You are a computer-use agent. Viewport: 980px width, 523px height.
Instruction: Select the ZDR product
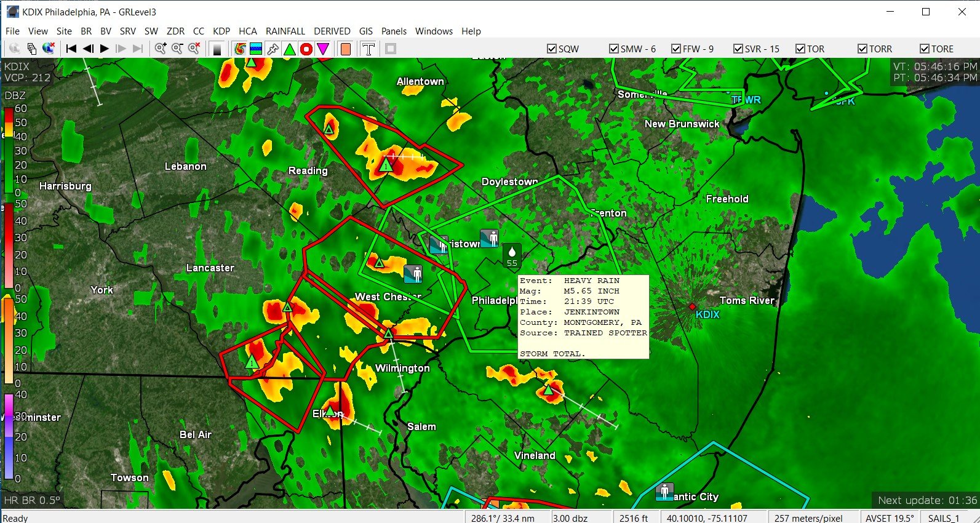pos(175,31)
